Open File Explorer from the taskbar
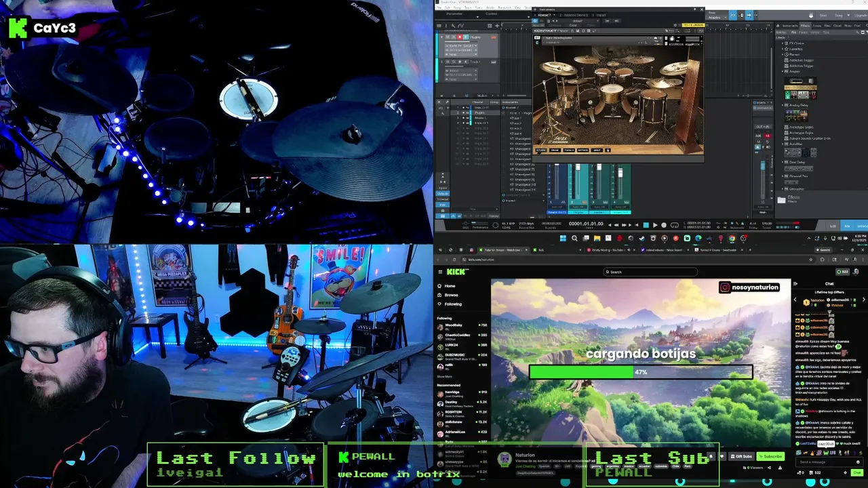The height and width of the screenshot is (488, 868). tap(597, 238)
